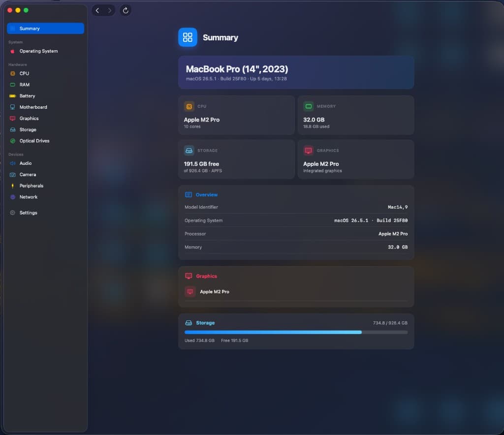Viewport: 504px width, 435px height.
Task: Click the Storage section drive icon
Action: (189, 323)
